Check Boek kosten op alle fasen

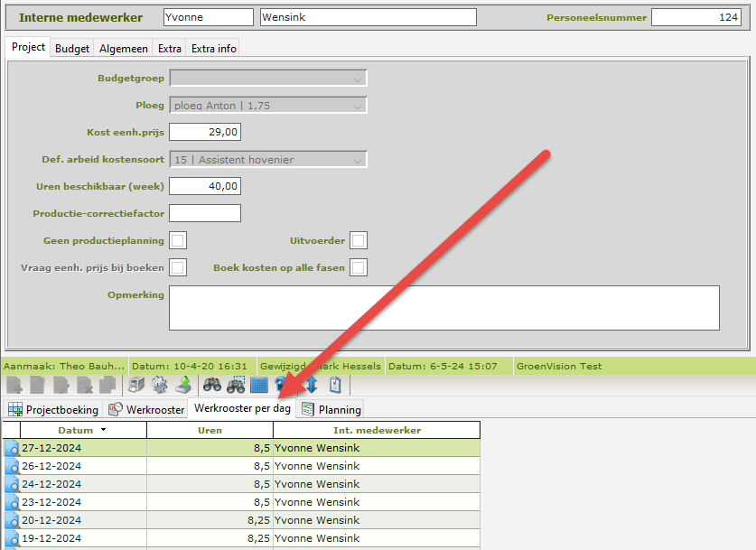coord(359,267)
